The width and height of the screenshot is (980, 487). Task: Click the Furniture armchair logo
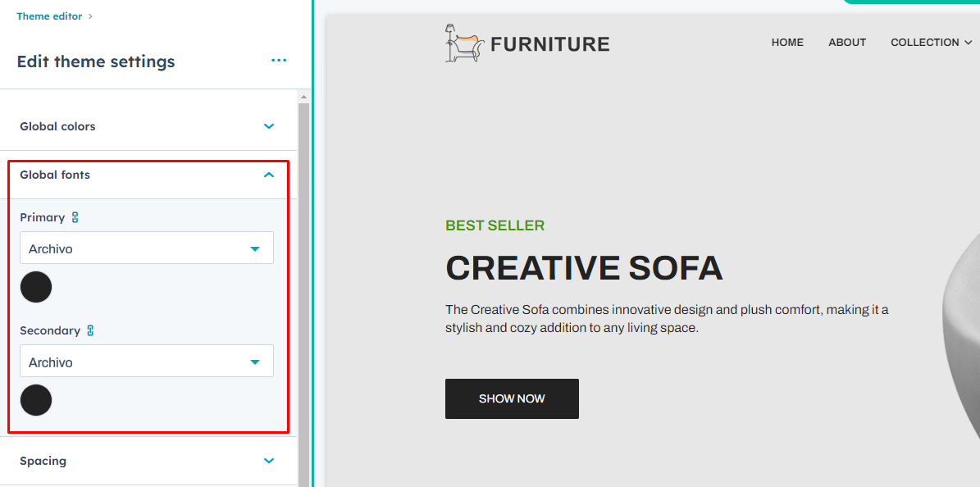(x=463, y=43)
